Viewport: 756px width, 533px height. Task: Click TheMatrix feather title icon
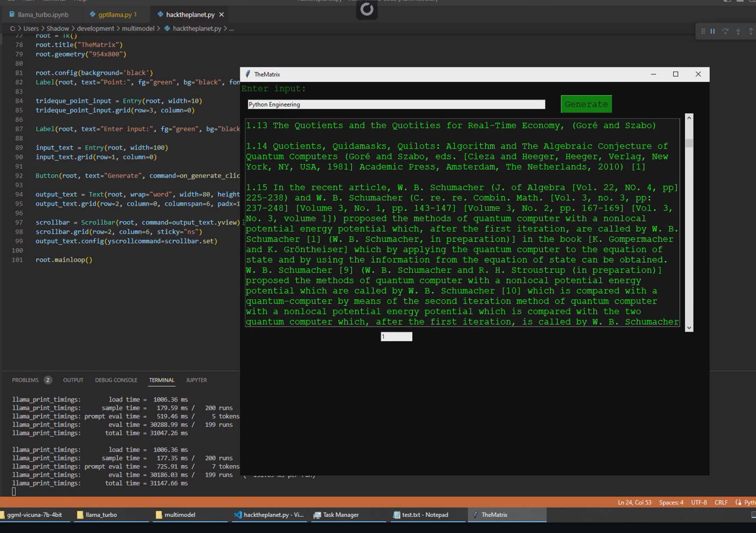(248, 74)
